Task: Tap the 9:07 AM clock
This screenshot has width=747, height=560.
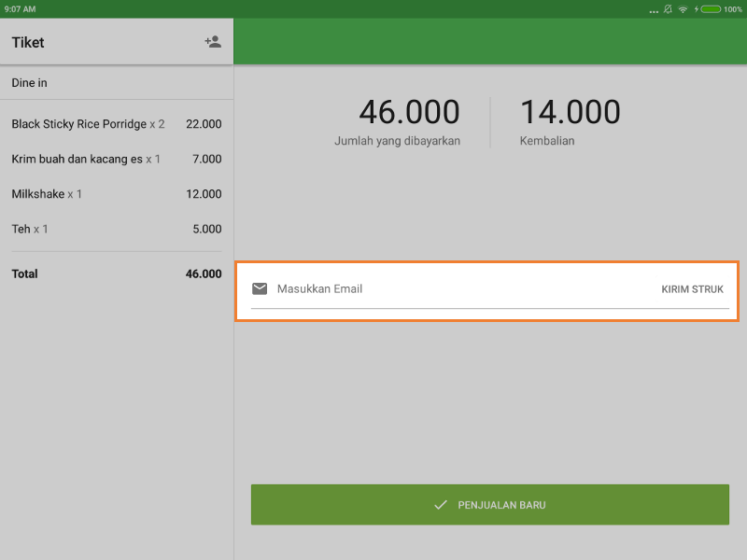Action: [21, 8]
